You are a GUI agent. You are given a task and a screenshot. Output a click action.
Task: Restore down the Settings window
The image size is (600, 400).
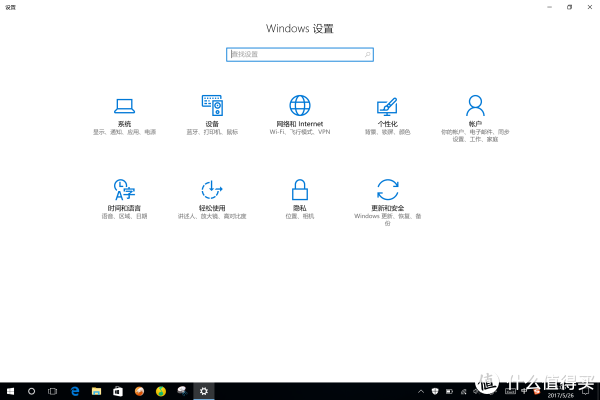click(x=569, y=7)
